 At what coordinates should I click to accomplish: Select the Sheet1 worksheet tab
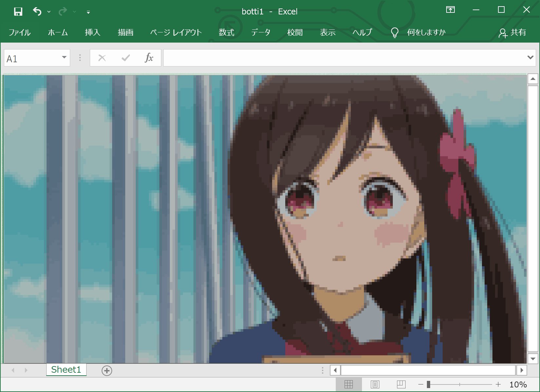point(66,369)
